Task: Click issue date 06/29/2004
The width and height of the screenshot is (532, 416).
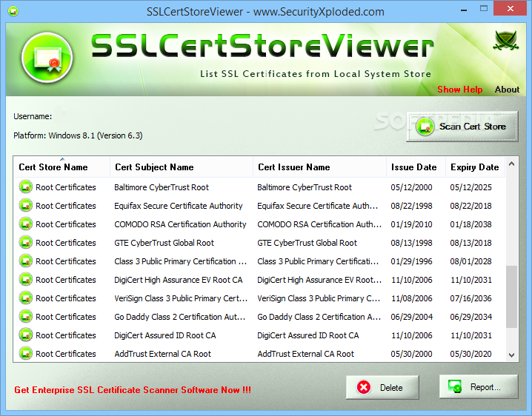Action: pos(411,317)
